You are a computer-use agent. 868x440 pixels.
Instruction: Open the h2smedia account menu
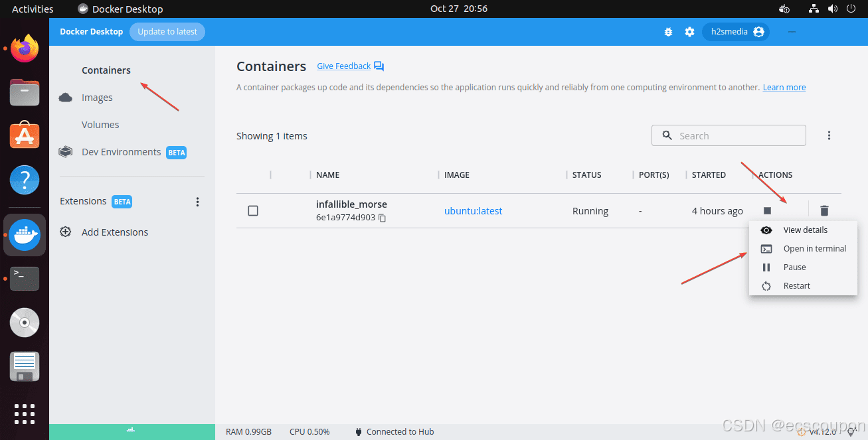[736, 32]
